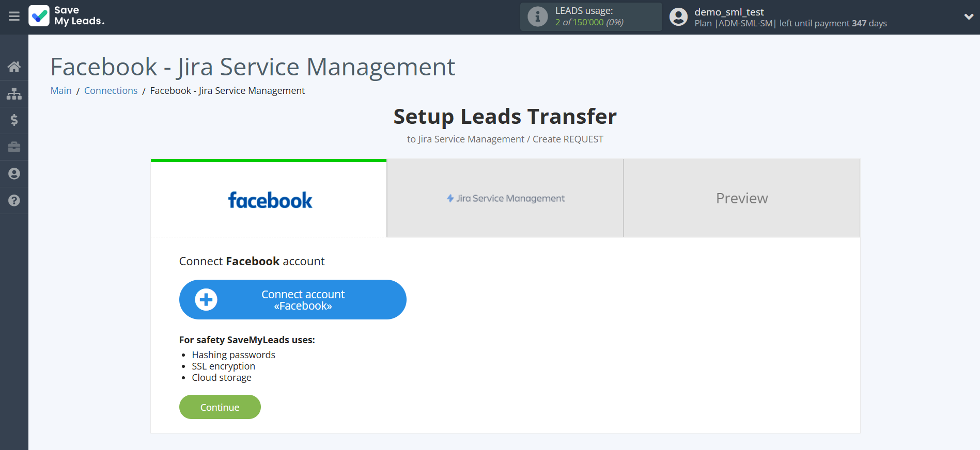Click the briefcase icon in sidebar
The width and height of the screenshot is (980, 450).
tap(14, 147)
